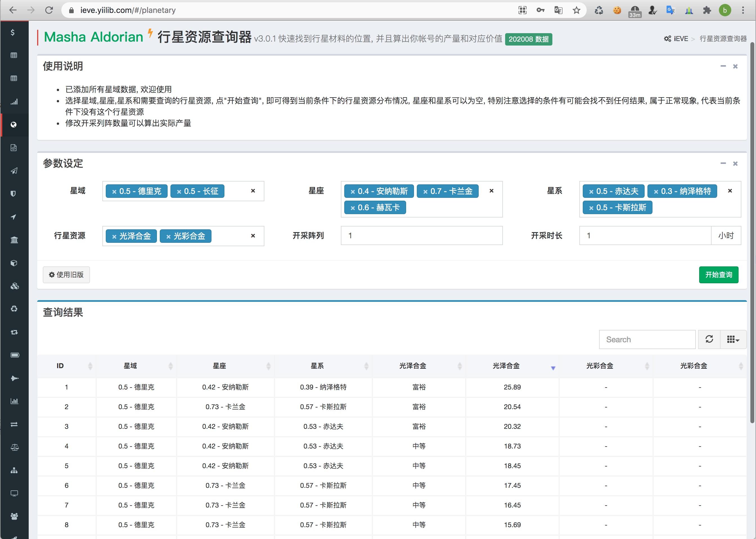Click the 202008 数据 badge
The image size is (756, 539).
(x=528, y=39)
